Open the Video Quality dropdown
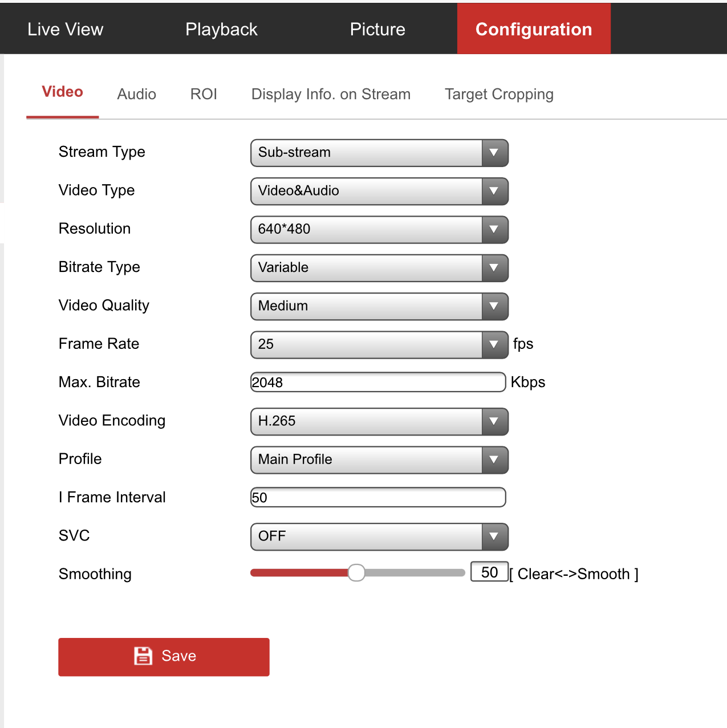 click(379, 306)
